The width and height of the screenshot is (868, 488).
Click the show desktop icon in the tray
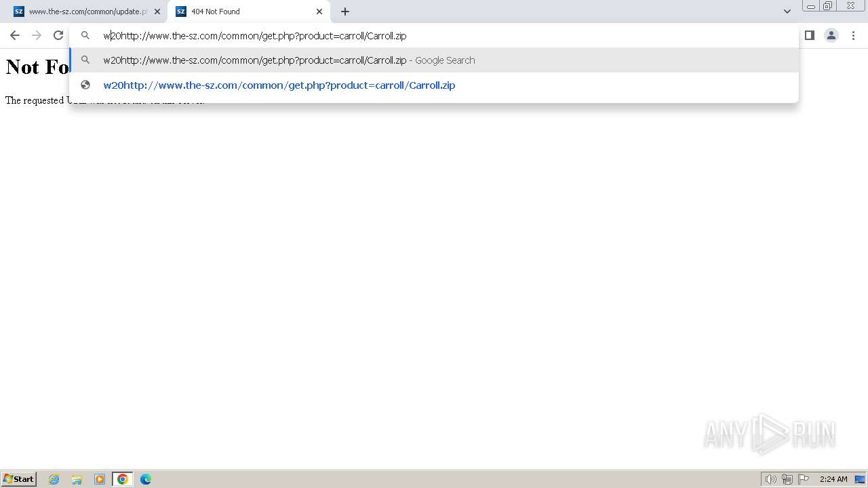860,479
